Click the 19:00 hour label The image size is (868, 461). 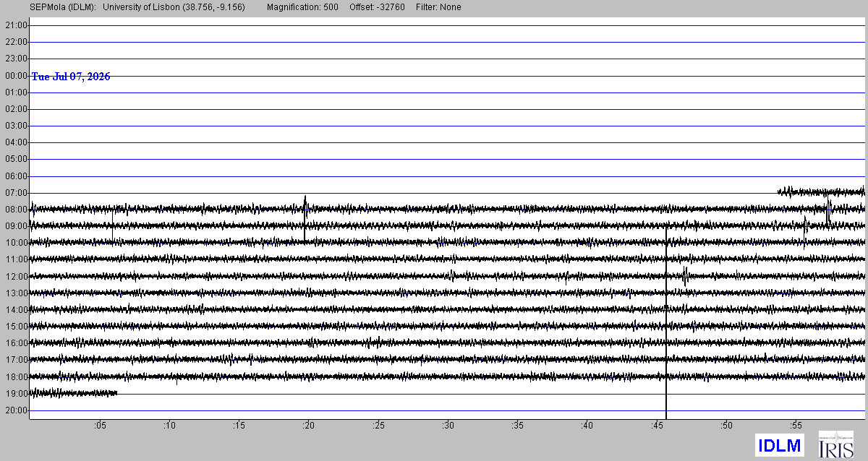[x=16, y=394]
